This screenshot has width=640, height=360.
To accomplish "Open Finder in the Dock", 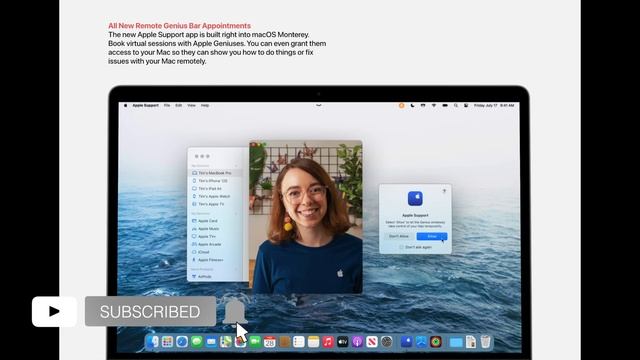I will 153,342.
